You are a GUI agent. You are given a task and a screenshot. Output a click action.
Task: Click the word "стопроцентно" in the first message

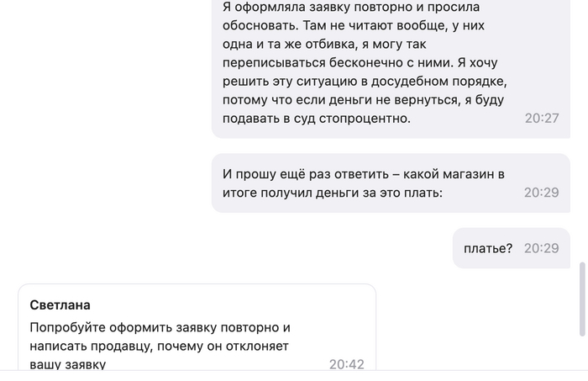pos(370,119)
